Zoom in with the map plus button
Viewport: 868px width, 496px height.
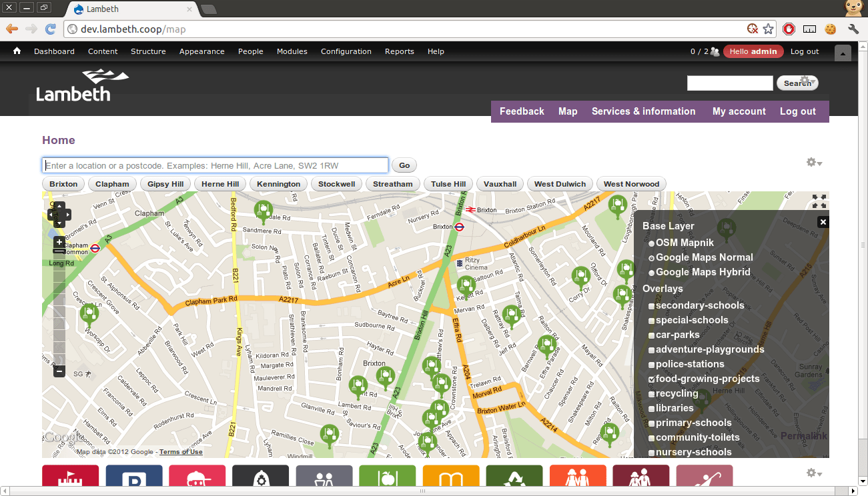pos(59,242)
